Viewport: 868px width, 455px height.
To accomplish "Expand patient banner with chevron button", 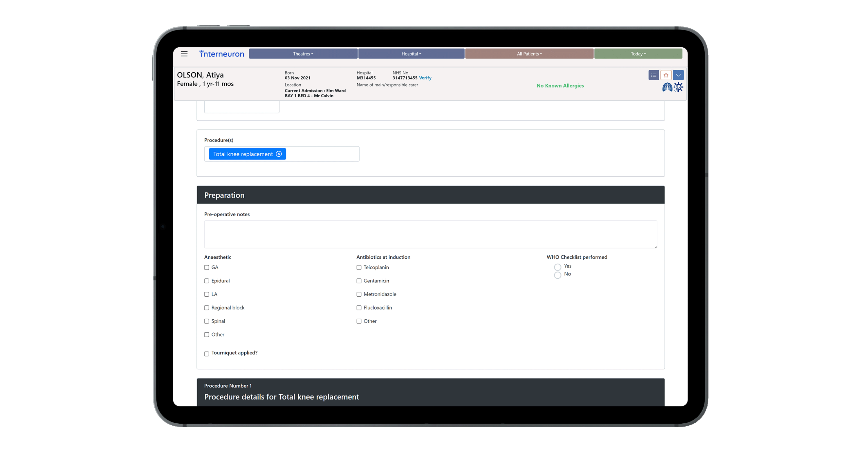I will 678,75.
